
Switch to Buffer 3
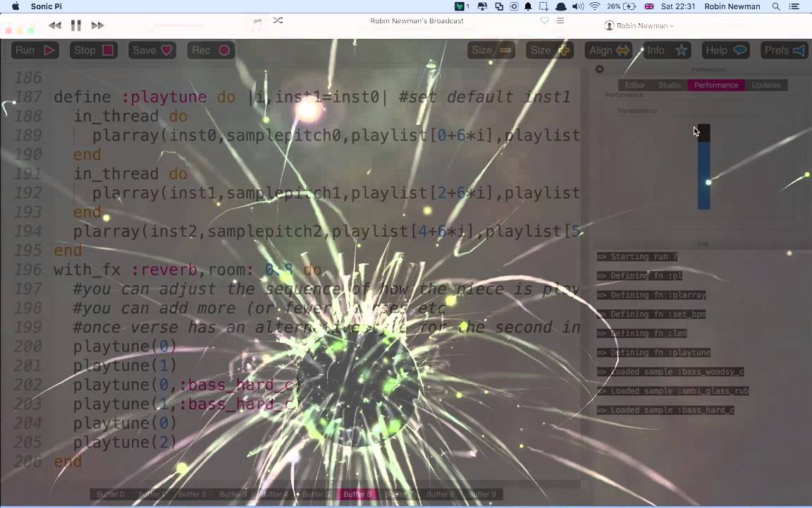point(233,495)
